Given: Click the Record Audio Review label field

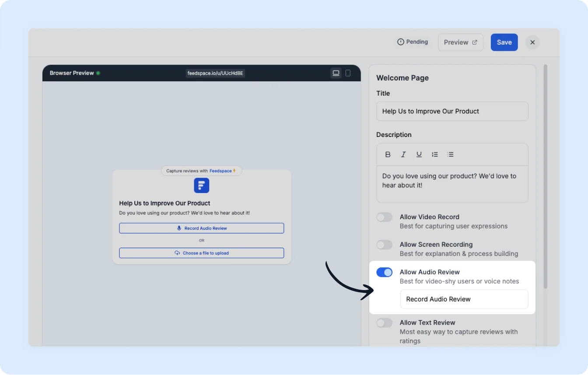Looking at the screenshot, I should pos(464,299).
